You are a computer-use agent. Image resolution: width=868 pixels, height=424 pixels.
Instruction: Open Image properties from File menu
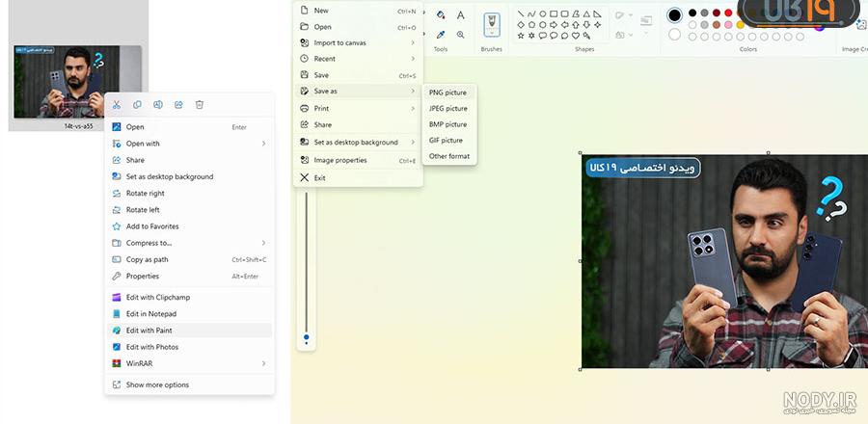coord(358,160)
